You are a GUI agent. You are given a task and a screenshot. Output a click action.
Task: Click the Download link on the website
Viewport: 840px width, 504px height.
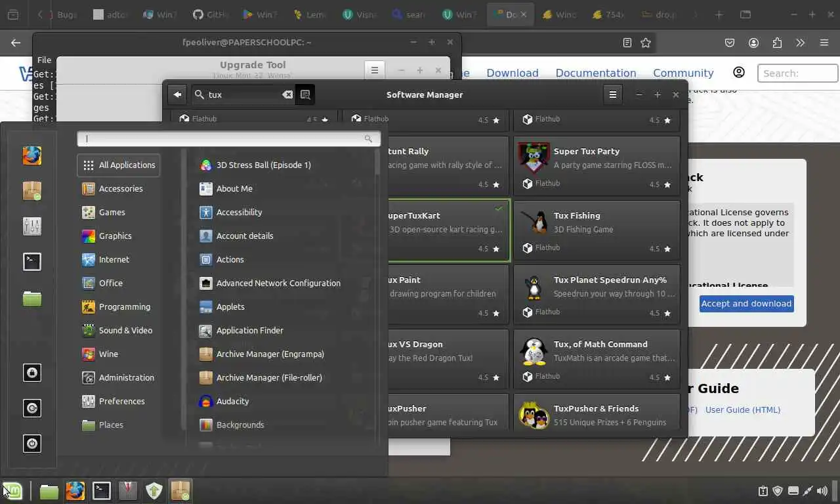tap(513, 73)
